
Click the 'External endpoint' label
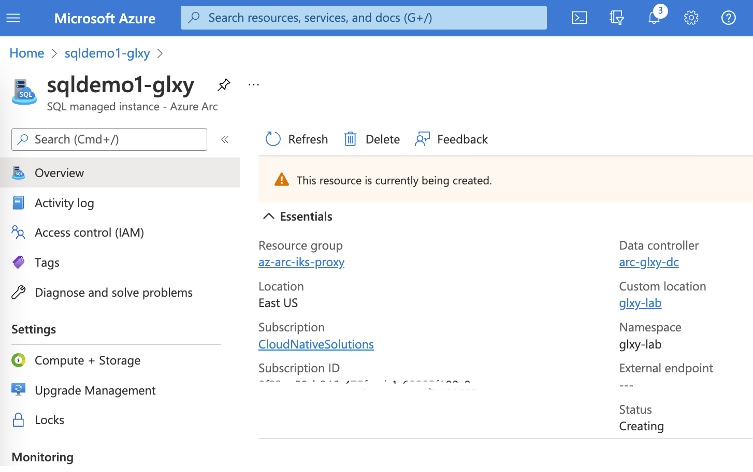click(x=666, y=368)
